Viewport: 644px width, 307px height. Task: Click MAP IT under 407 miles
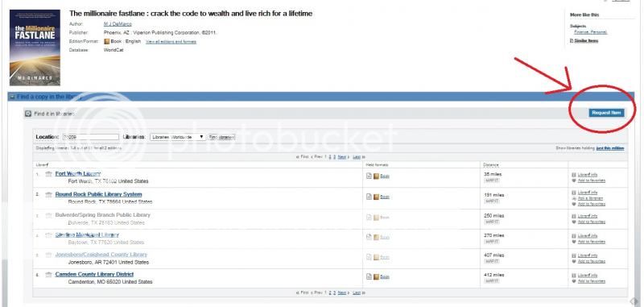click(492, 261)
